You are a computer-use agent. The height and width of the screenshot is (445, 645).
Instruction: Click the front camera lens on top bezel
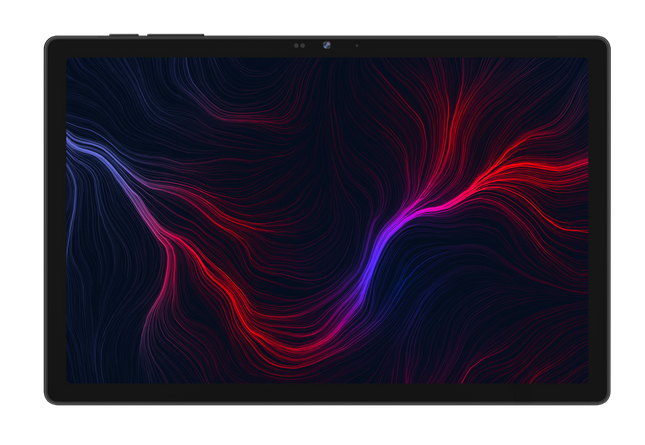click(327, 45)
